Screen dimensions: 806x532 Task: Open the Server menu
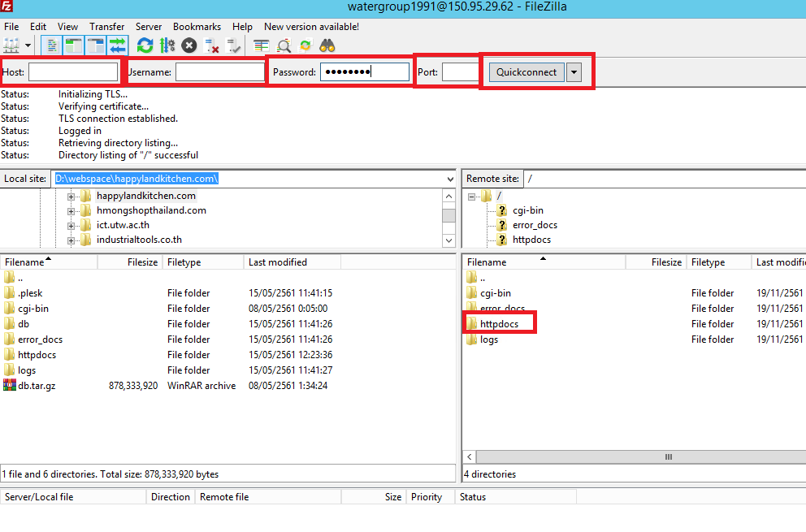point(149,27)
